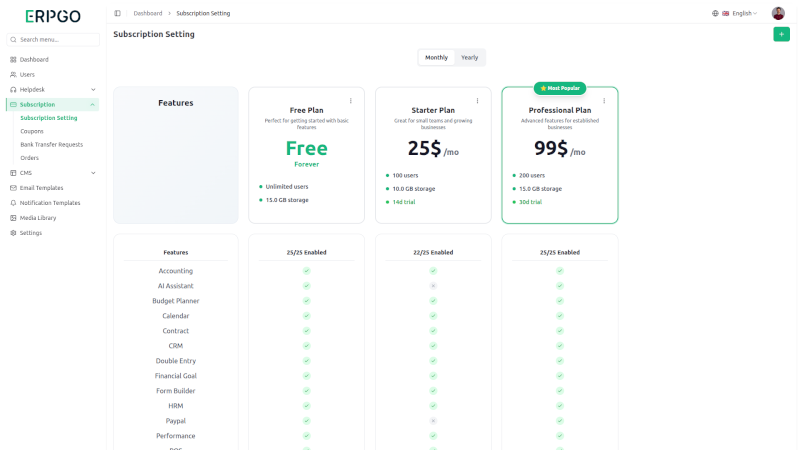
Task: Open the Professional Plan three-dot menu
Action: [604, 100]
